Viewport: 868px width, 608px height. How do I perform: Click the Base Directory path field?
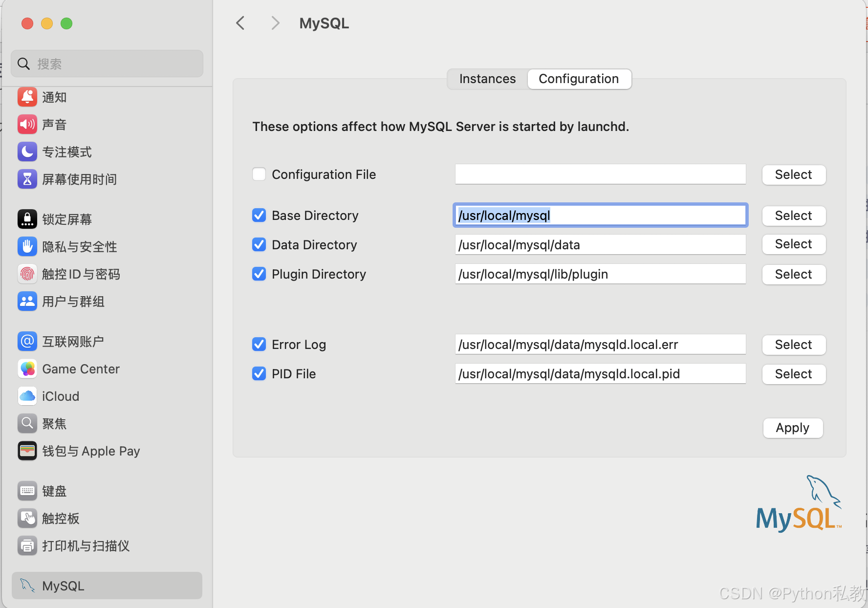click(x=600, y=215)
